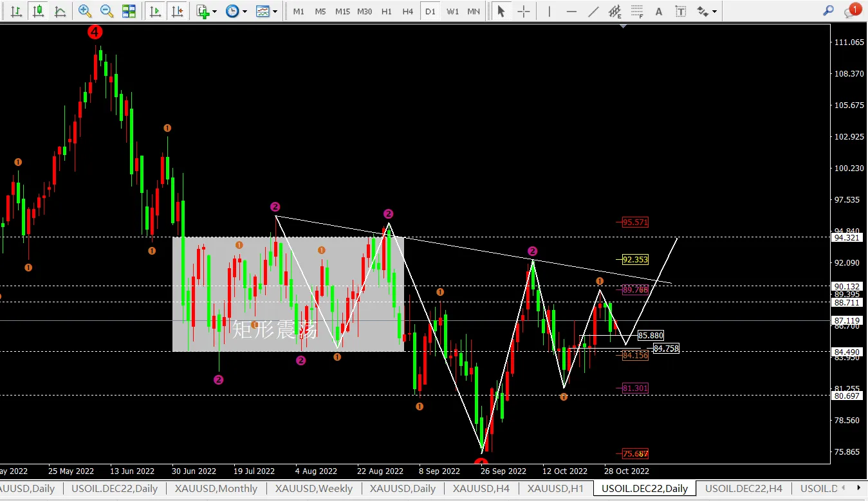This screenshot has width=868, height=501.
Task: Switch chart to candlesticks mode
Action: (39, 11)
